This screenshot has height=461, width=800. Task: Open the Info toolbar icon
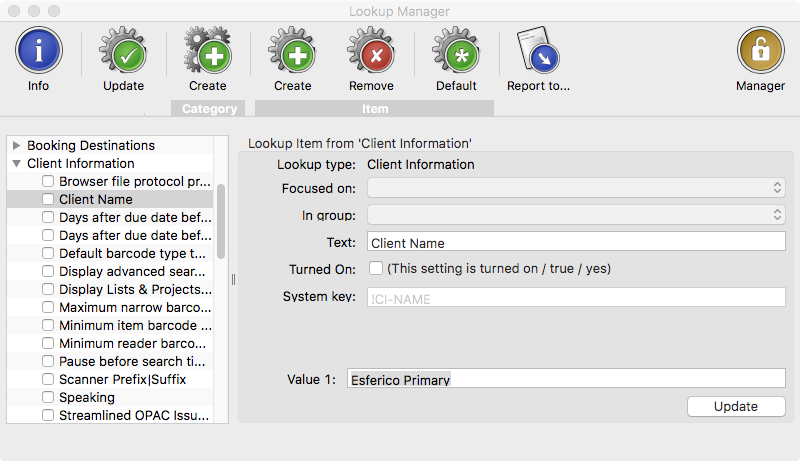[x=39, y=50]
